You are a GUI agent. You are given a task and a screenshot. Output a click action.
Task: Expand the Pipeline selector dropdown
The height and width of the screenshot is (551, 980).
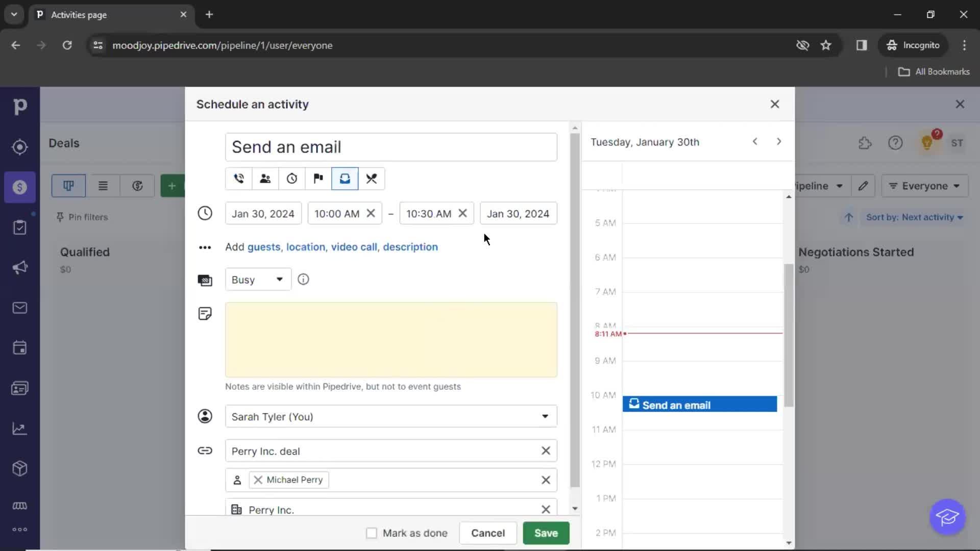821,186
